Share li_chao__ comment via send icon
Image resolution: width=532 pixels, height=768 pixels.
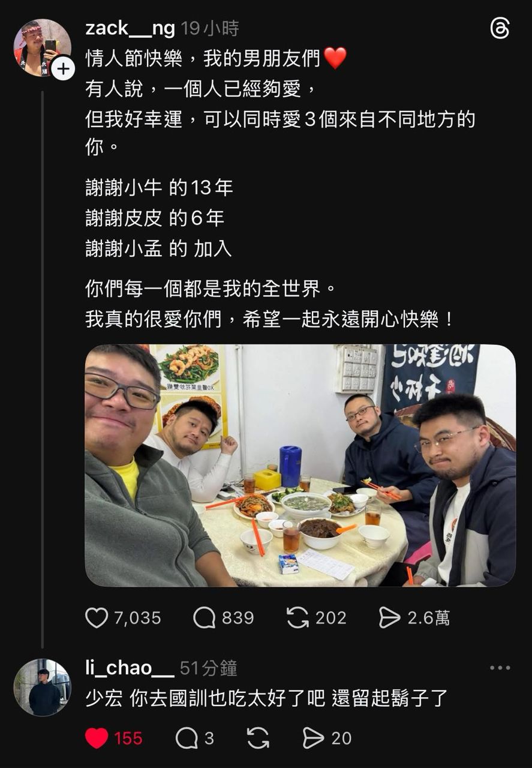point(313,738)
